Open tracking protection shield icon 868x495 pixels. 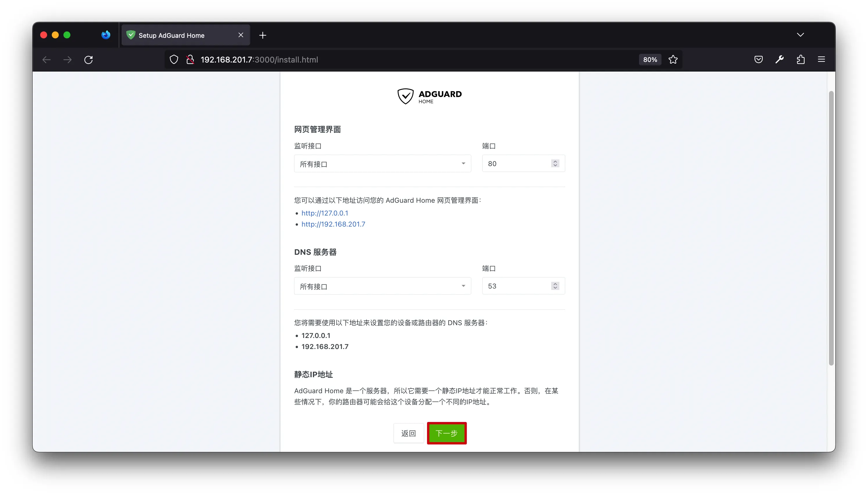174,60
